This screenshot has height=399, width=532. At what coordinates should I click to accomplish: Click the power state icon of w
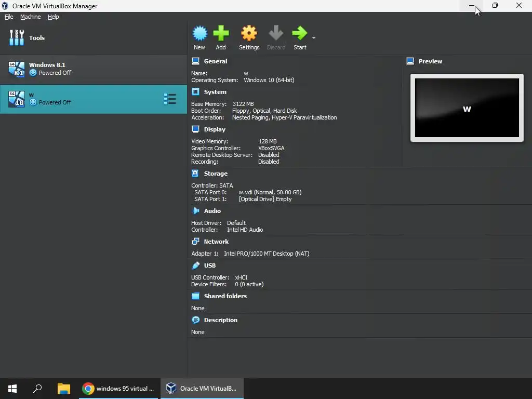pyautogui.click(x=33, y=102)
